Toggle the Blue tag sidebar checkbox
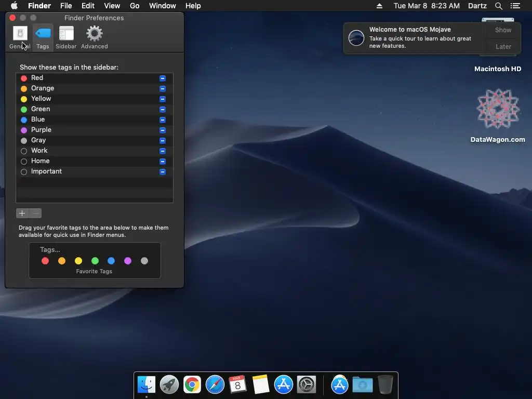 (x=163, y=120)
